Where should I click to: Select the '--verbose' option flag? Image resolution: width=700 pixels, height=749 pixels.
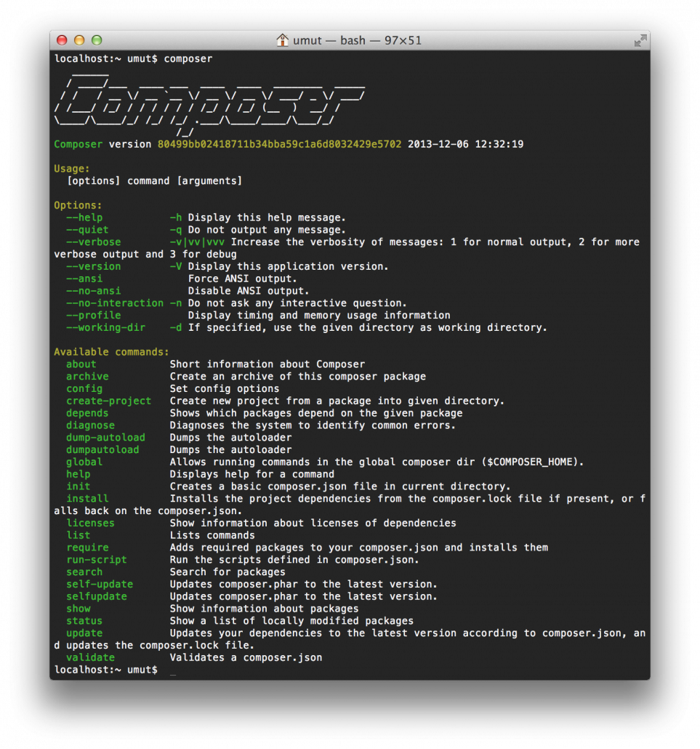94,242
